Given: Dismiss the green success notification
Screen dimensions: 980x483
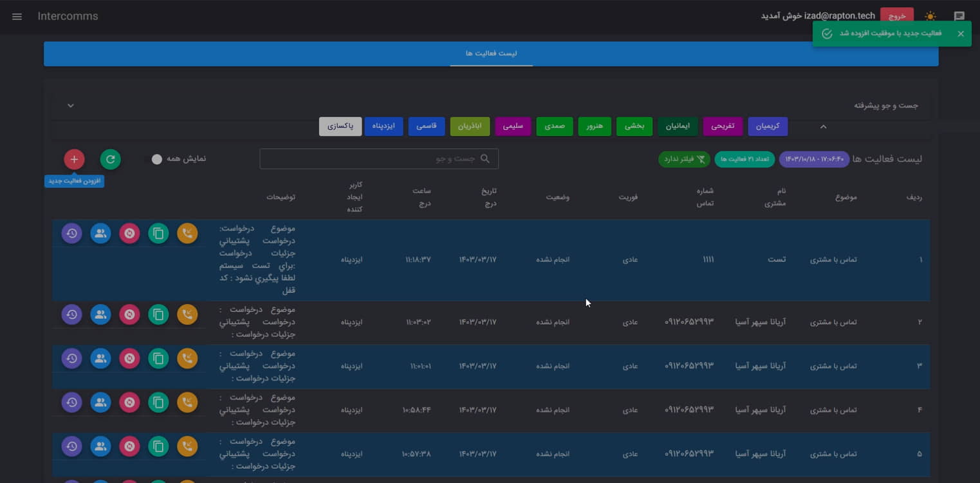Looking at the screenshot, I should click(960, 33).
